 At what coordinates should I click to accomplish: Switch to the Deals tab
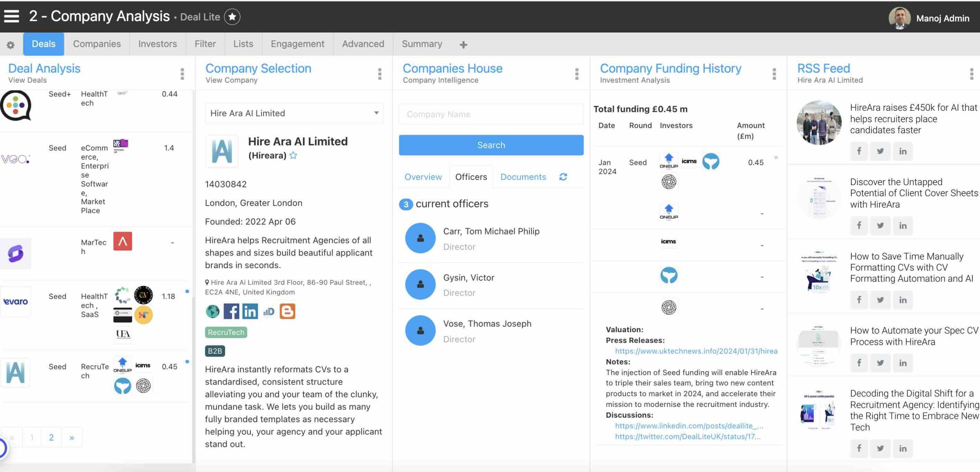pos(44,44)
